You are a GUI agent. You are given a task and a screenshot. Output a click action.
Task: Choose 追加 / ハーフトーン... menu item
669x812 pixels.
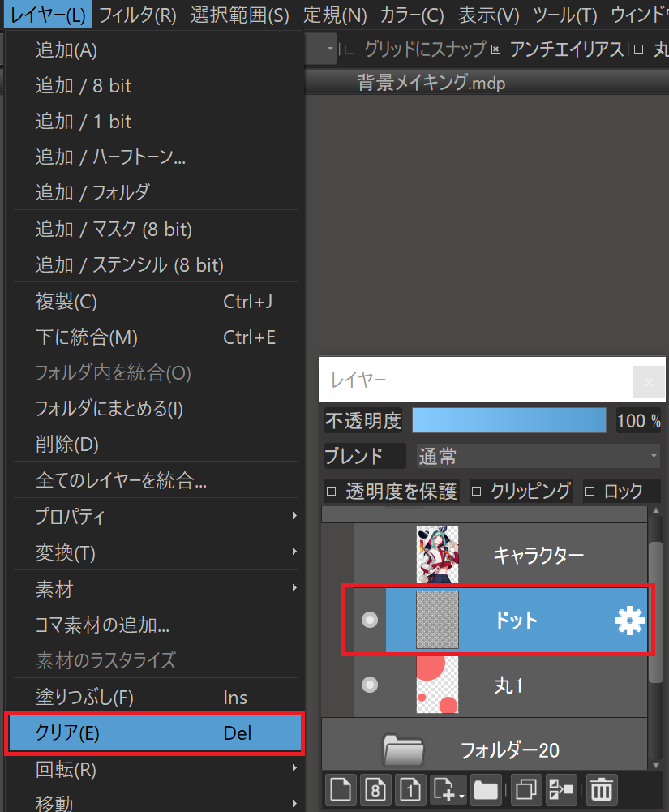tap(155, 157)
